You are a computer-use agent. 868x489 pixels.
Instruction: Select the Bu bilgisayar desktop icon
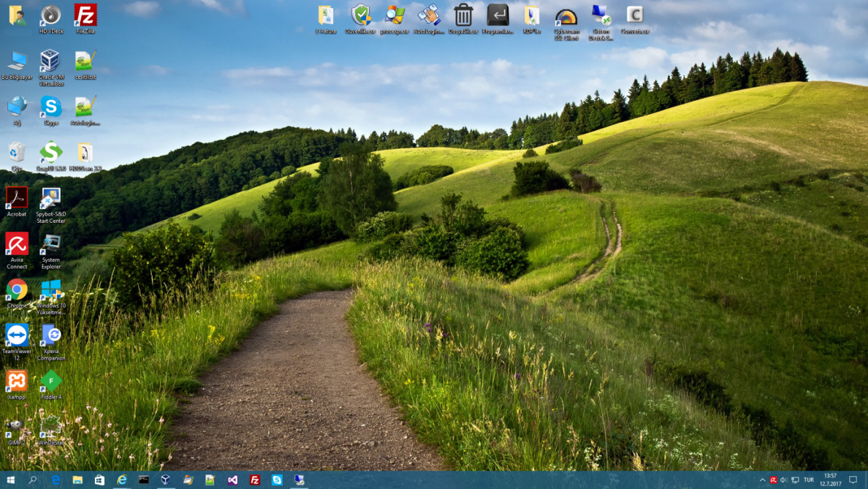click(17, 65)
